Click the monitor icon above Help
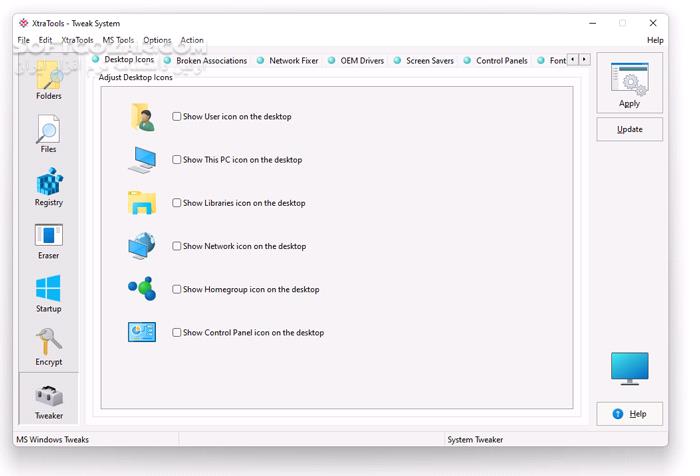 tap(629, 369)
